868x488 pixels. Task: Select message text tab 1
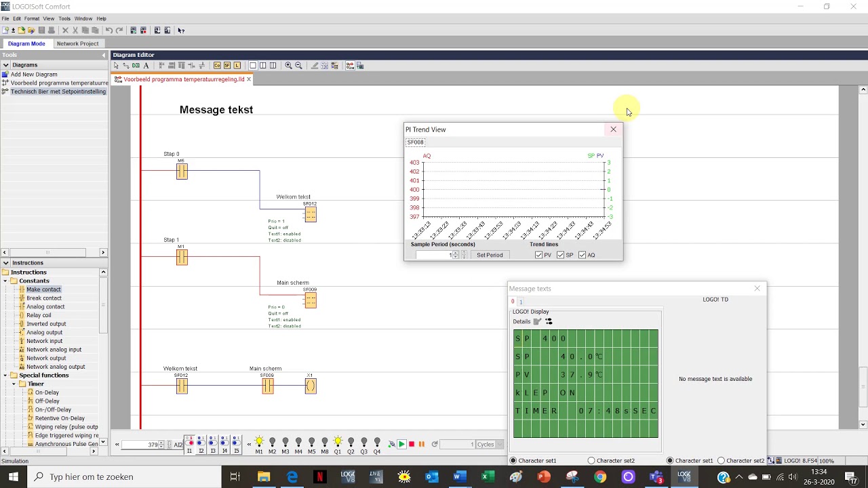pos(521,302)
